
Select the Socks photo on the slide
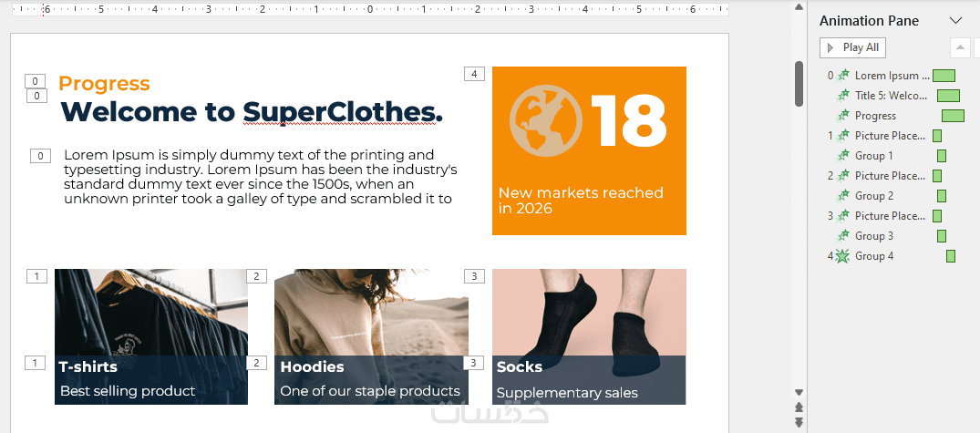click(589, 313)
